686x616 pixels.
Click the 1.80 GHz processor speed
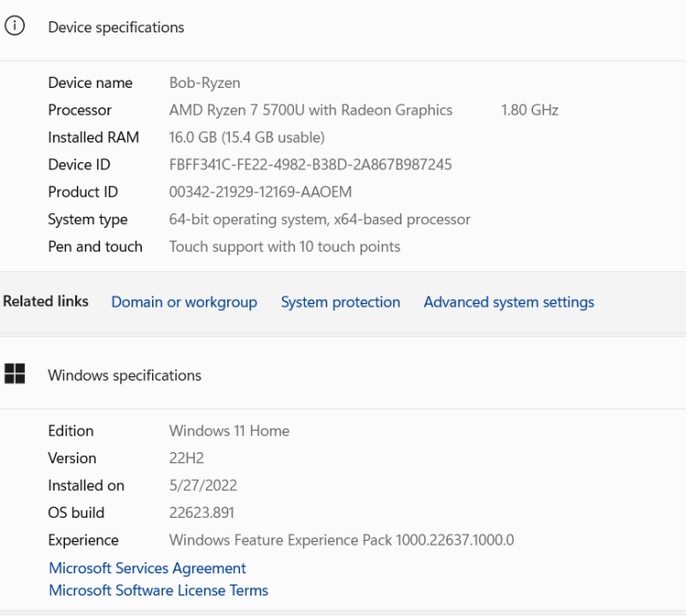pos(529,110)
